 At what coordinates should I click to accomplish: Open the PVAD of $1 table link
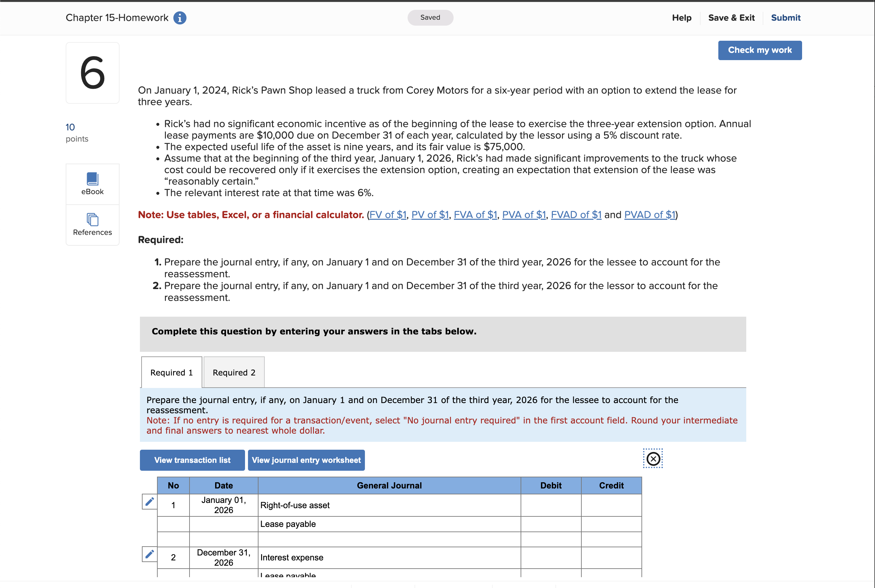pos(649,215)
